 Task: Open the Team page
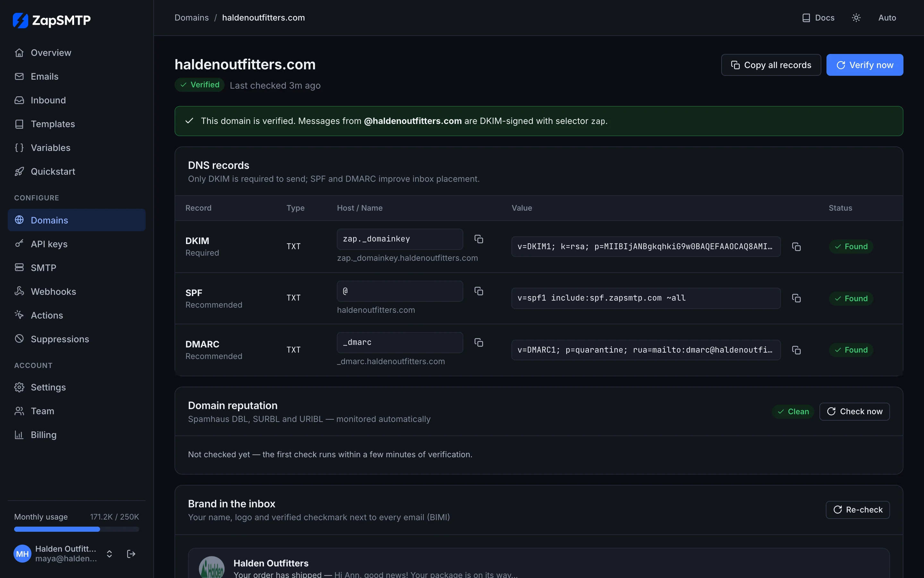pos(76,411)
